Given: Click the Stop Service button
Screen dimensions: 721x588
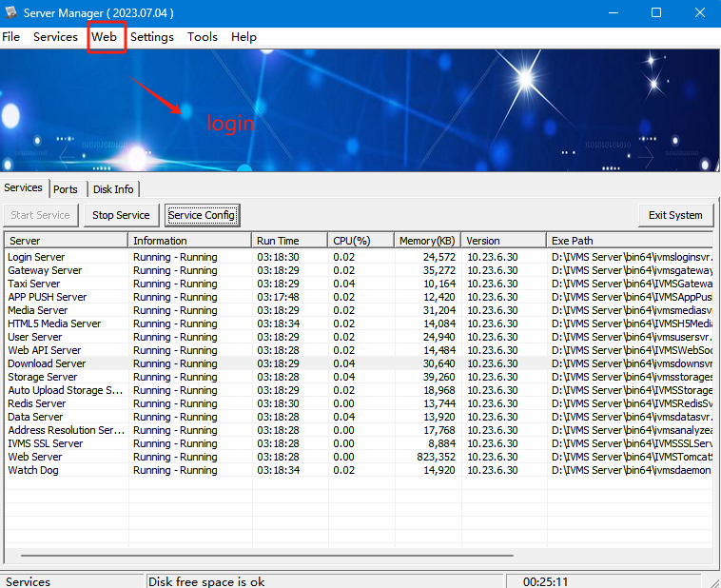Looking at the screenshot, I should 121,215.
